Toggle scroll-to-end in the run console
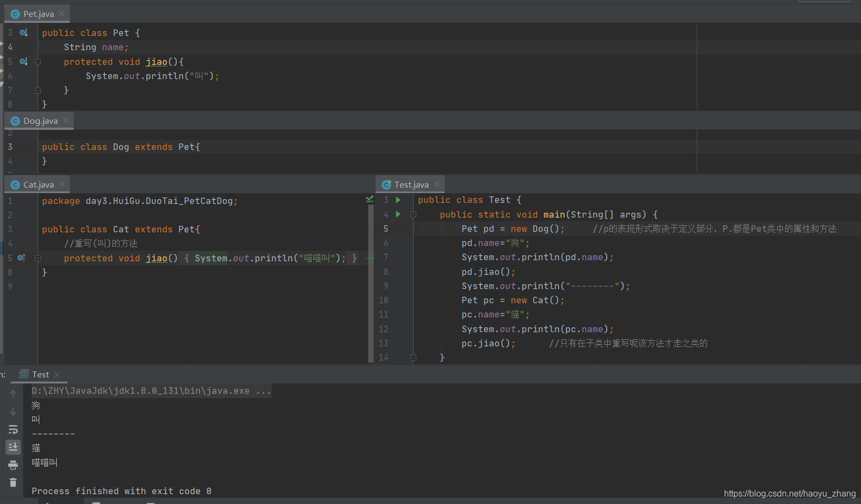Viewport: 861px width, 504px height. click(13, 447)
